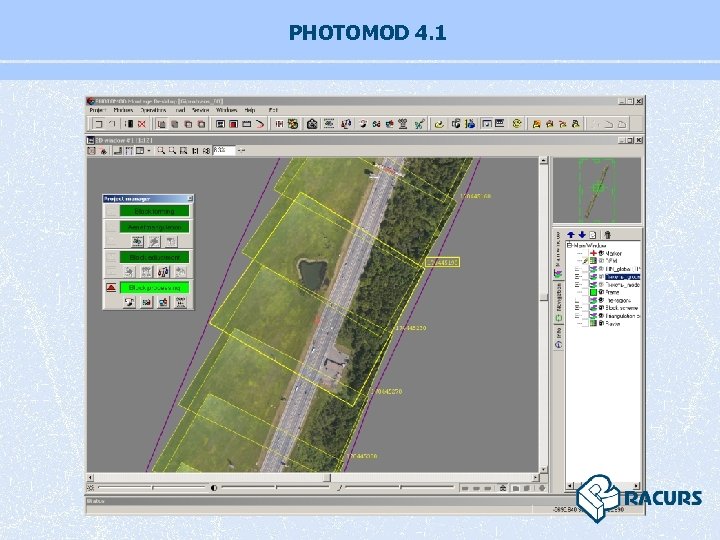The width and height of the screenshot is (720, 540).
Task: Click the zoom-in magnifier in 2D window toolbar
Action: [161, 151]
